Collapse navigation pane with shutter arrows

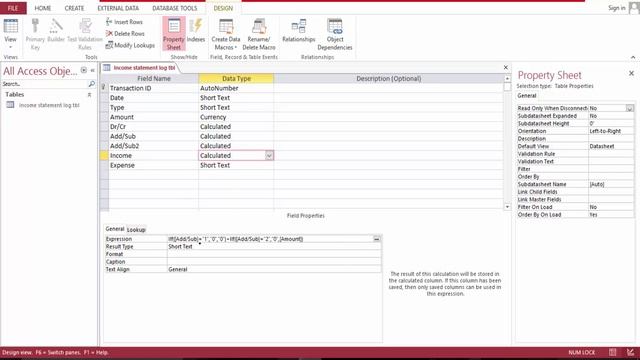pyautogui.click(x=93, y=70)
